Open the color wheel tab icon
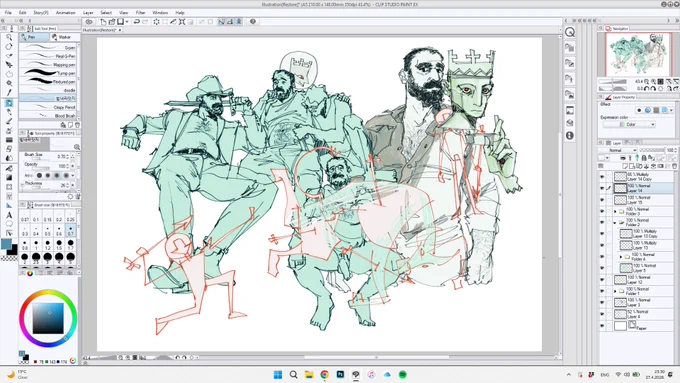 [29, 273]
